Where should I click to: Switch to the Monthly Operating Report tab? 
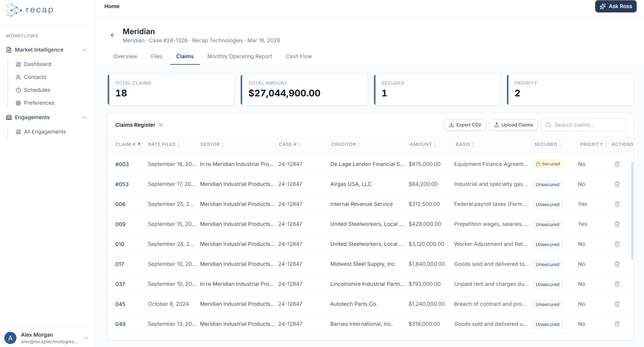point(239,56)
